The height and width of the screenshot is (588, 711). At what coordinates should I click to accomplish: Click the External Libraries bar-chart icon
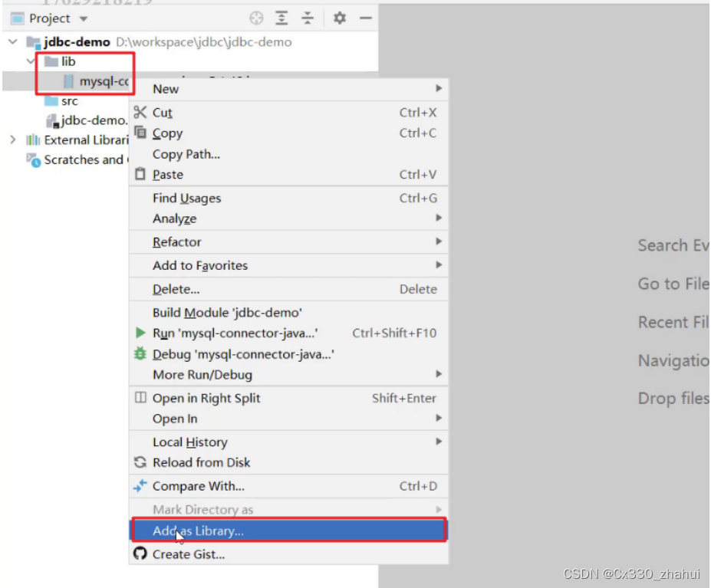33,140
